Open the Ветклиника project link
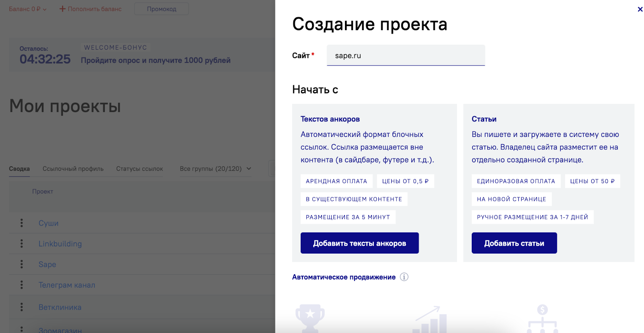 (x=60, y=307)
